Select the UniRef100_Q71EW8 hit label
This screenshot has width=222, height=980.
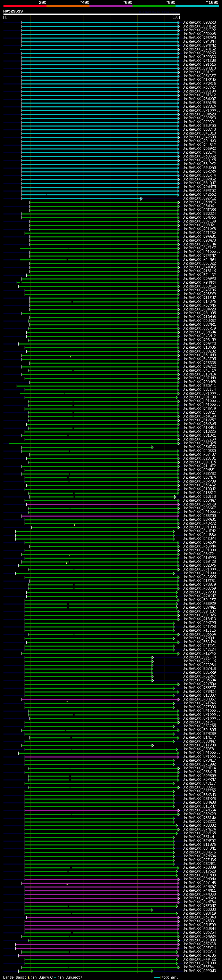tap(199, 60)
